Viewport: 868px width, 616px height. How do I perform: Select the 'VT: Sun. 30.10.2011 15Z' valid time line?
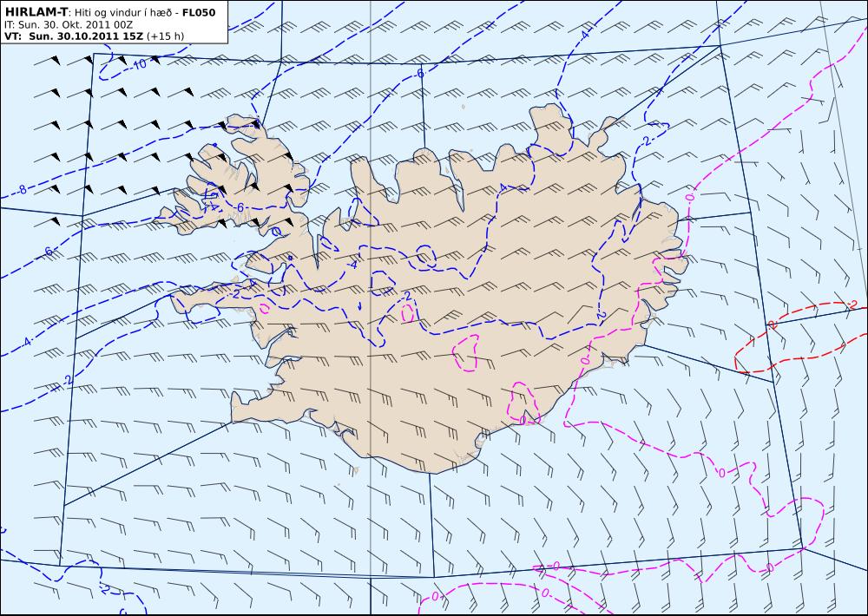click(x=94, y=36)
